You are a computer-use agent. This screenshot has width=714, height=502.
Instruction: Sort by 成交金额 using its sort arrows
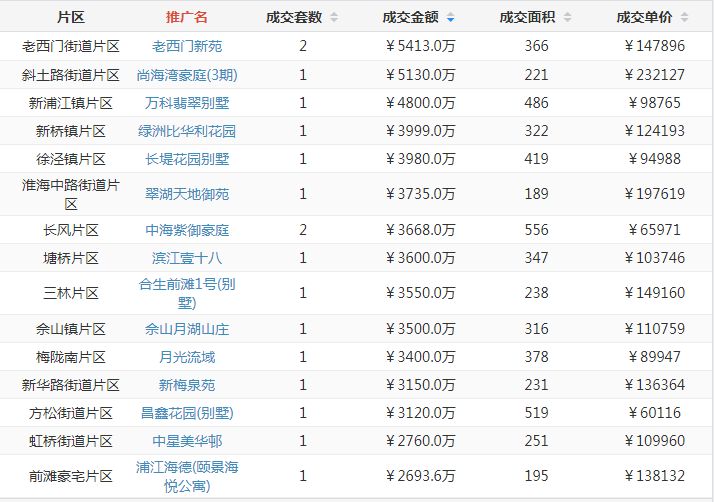click(x=450, y=17)
